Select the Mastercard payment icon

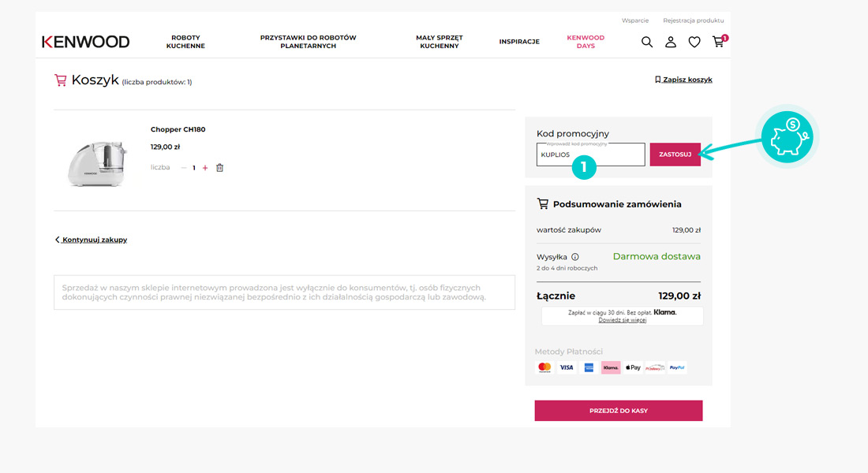(544, 367)
